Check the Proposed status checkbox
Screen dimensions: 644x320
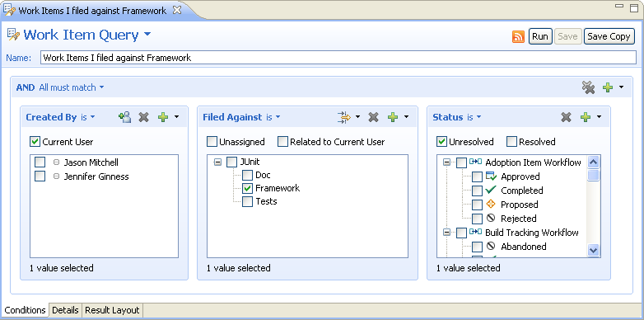[477, 205]
